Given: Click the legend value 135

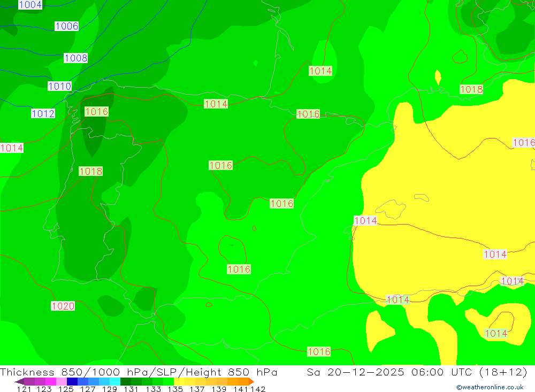Looking at the screenshot, I should [x=175, y=389].
